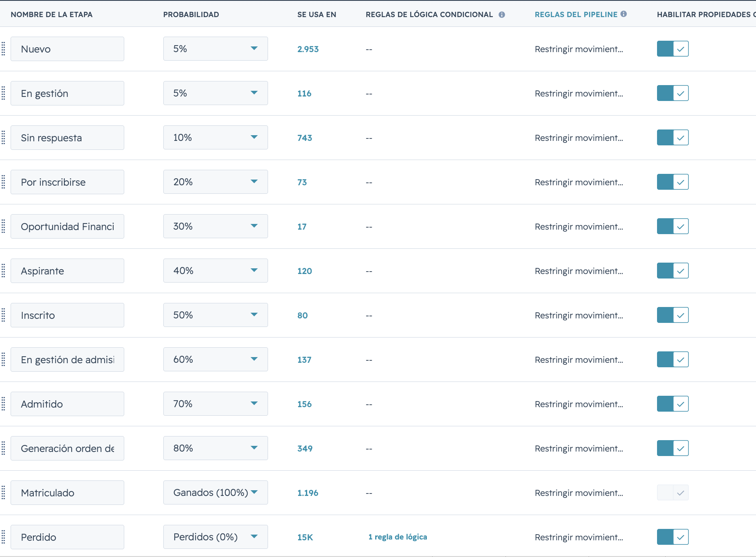Open the Perdidos (0%) dropdown

[215, 537]
